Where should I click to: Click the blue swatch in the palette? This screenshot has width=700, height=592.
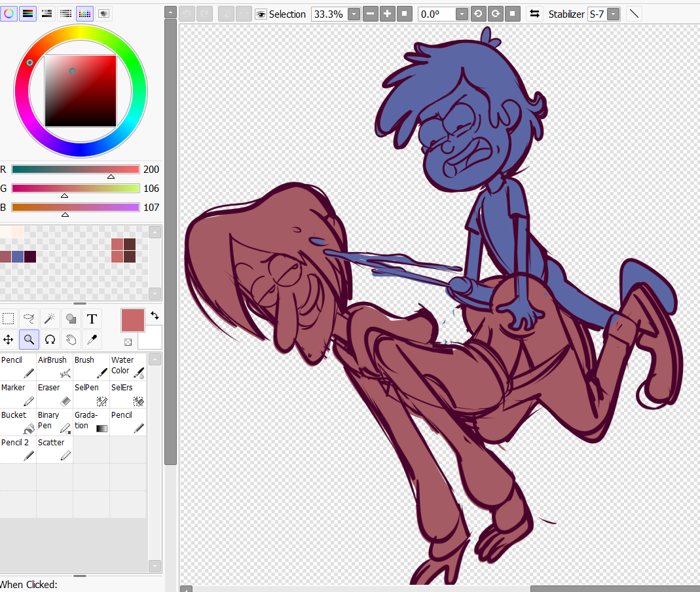pyautogui.click(x=18, y=257)
